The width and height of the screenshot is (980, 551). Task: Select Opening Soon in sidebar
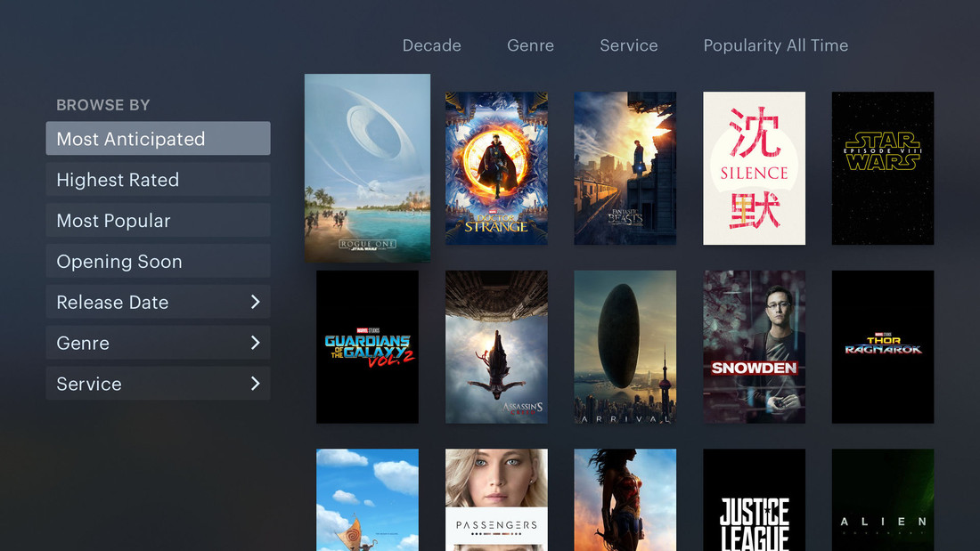(x=158, y=262)
